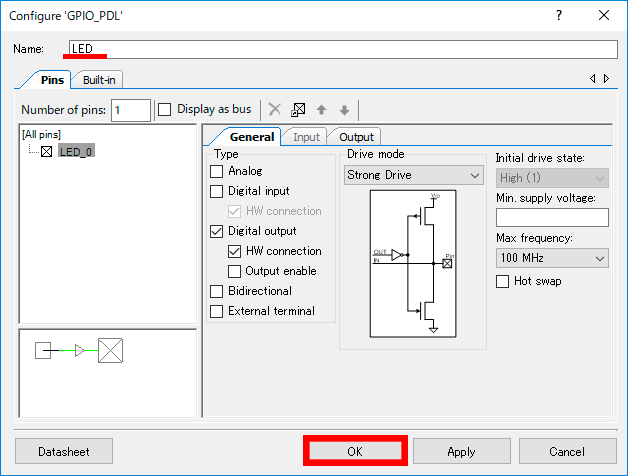Uncheck the Digital output checkbox

click(217, 232)
